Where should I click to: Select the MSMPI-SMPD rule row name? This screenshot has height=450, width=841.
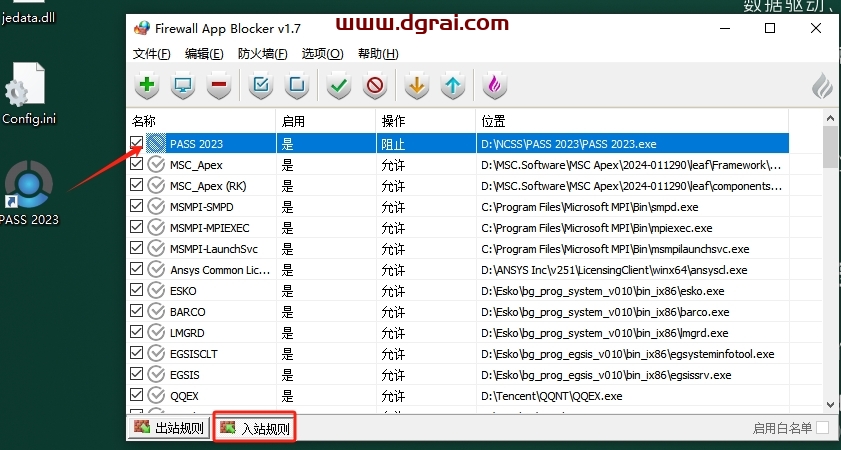click(x=202, y=207)
